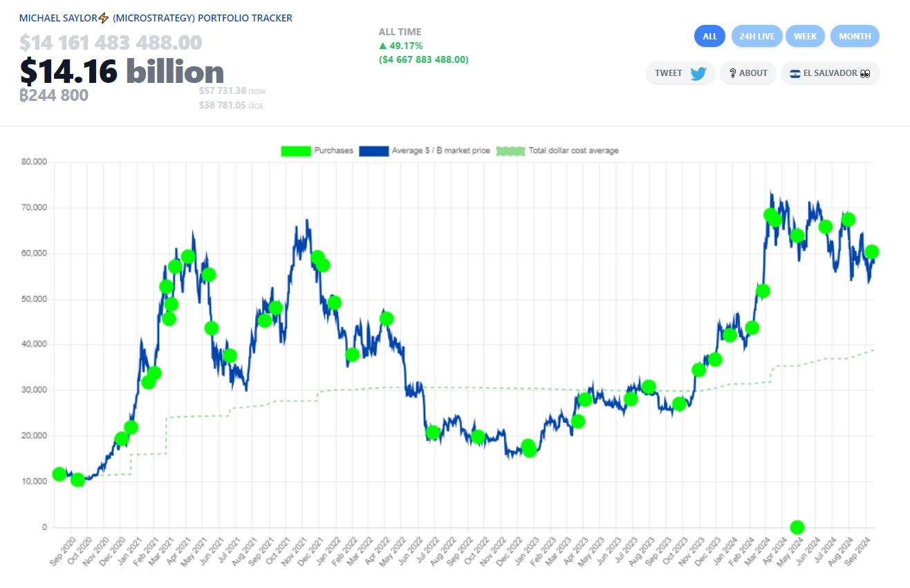Image resolution: width=910 pixels, height=588 pixels.
Task: Click the "Sep 2020" x-axis label
Action: click(x=64, y=551)
